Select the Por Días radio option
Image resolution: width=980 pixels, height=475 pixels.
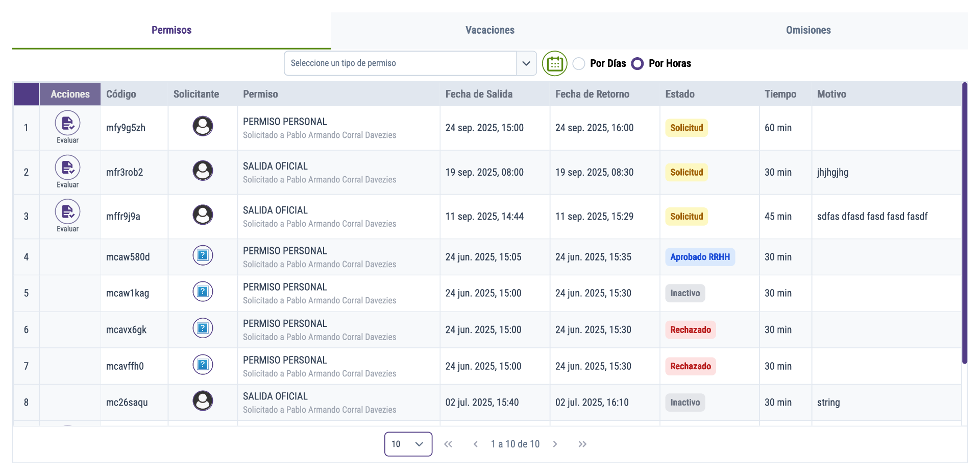(x=579, y=64)
